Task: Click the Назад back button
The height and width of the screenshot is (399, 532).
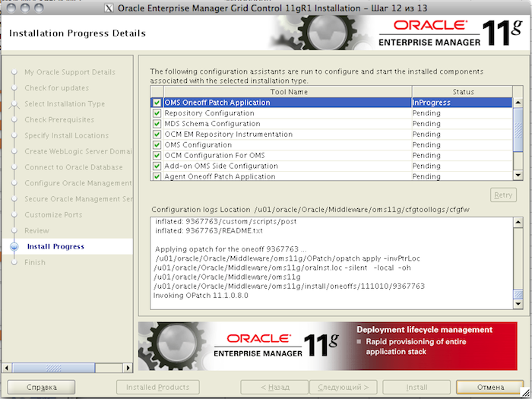Action: point(274,387)
